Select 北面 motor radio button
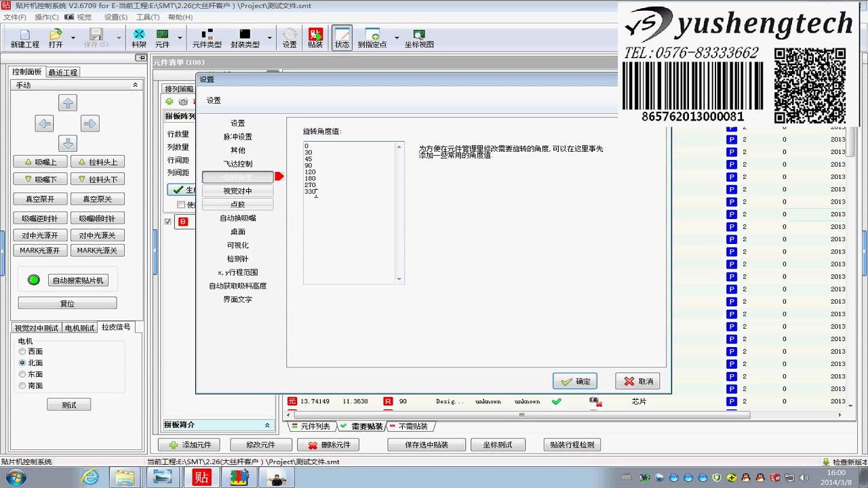Viewport: 868px width, 488px height. 22,363
